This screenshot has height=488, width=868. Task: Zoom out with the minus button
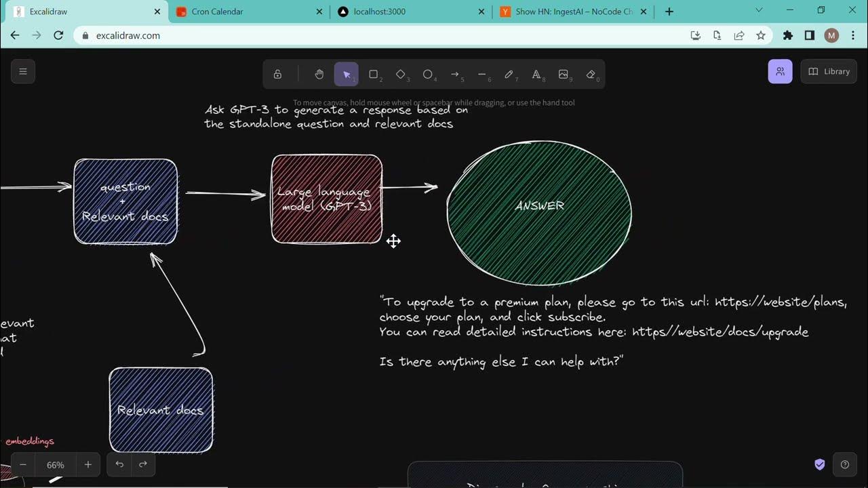pyautogui.click(x=23, y=464)
